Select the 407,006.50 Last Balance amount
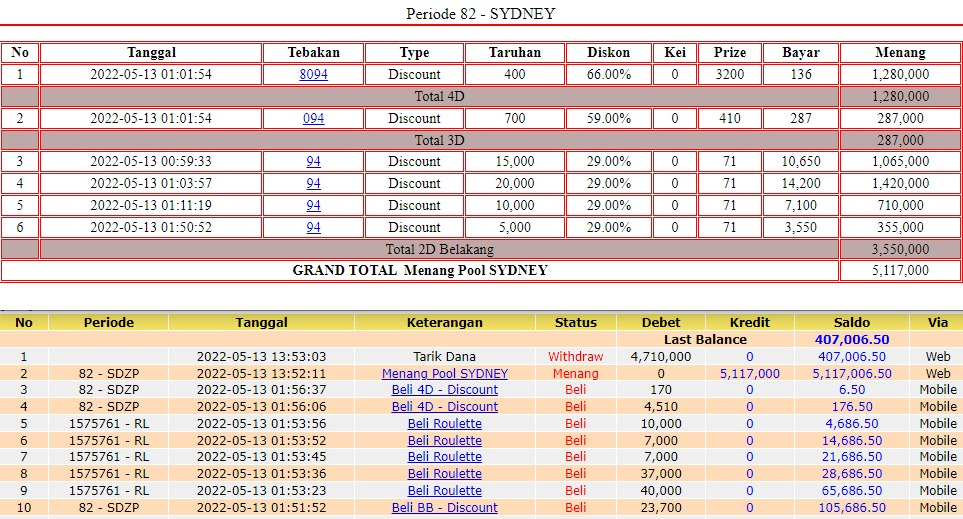Image resolution: width=963 pixels, height=519 pixels. 852,340
